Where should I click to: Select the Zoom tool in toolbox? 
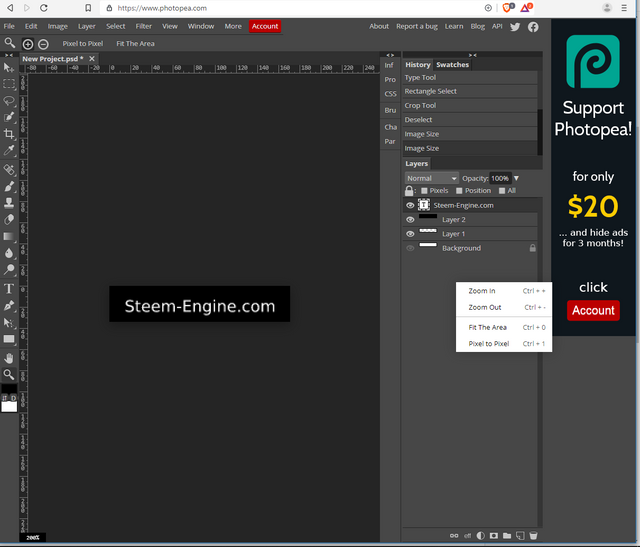click(x=9, y=374)
